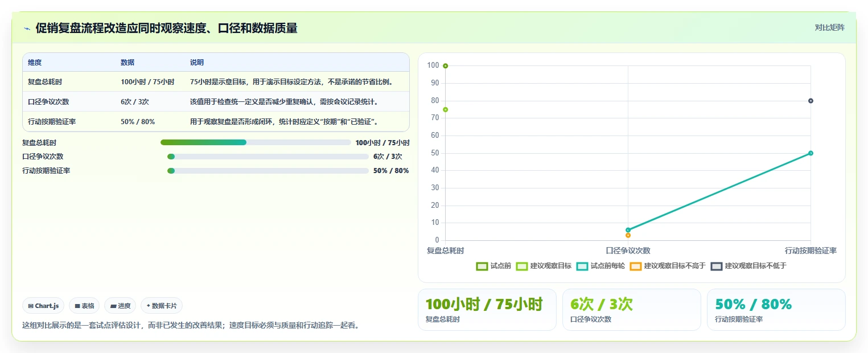Toggle the 建议观察目标不高于 orange legend entry

668,266
